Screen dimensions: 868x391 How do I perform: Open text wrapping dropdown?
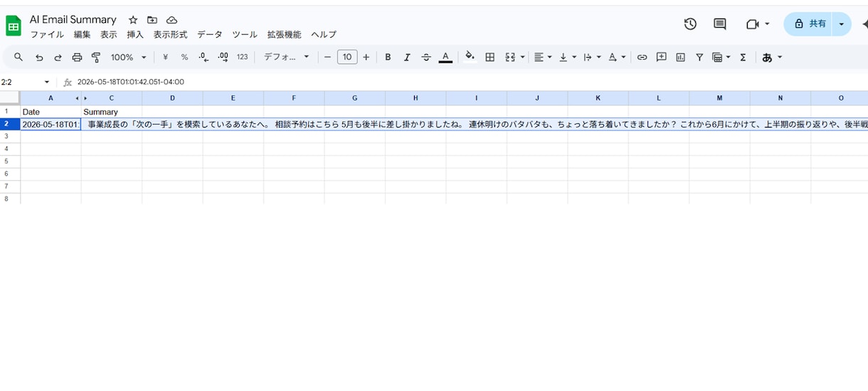pyautogui.click(x=592, y=57)
